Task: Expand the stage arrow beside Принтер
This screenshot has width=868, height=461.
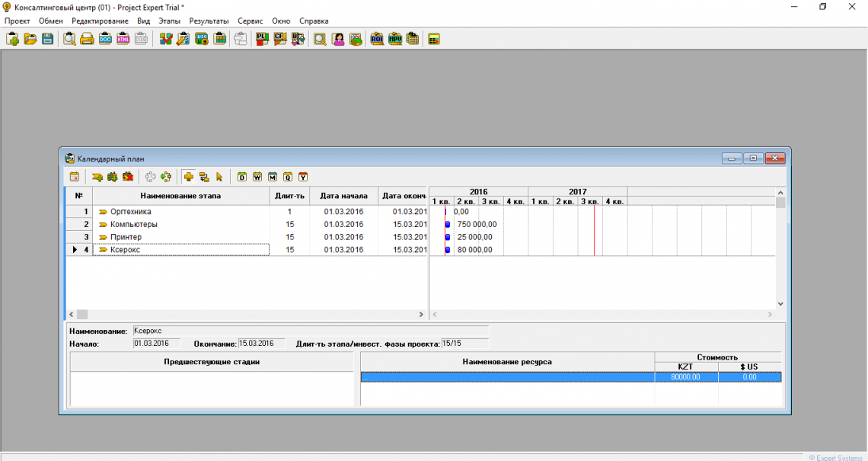Action: pos(103,237)
